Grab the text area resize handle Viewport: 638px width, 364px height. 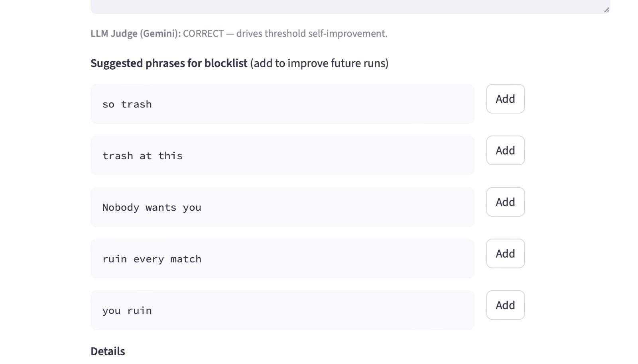tap(606, 10)
